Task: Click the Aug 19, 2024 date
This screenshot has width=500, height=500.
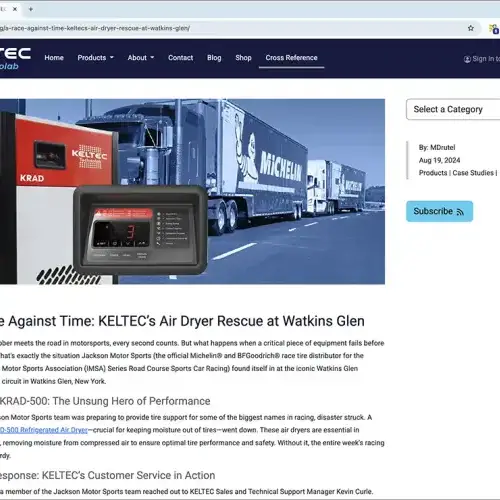Action: (x=439, y=160)
